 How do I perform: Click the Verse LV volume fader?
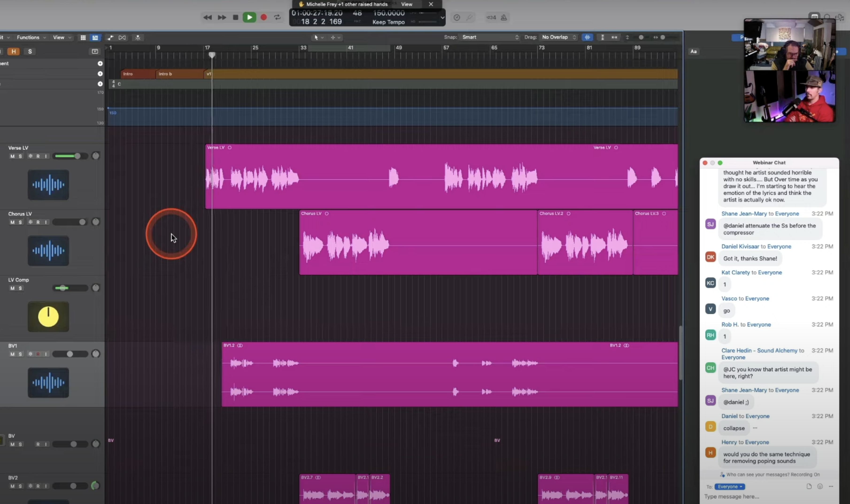pyautogui.click(x=71, y=156)
